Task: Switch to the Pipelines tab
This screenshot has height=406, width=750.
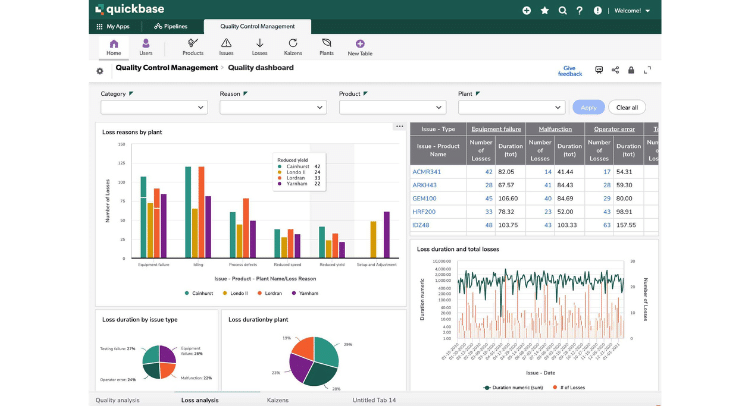Action: (x=171, y=27)
